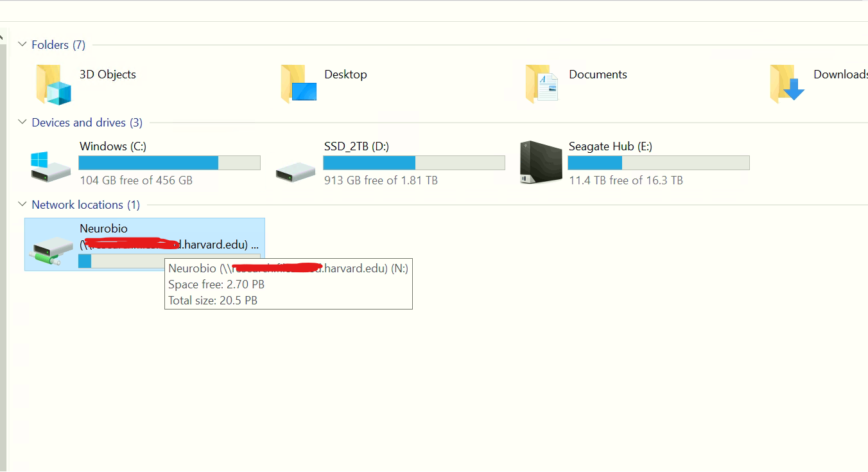Click the Documents folder name label

click(598, 74)
